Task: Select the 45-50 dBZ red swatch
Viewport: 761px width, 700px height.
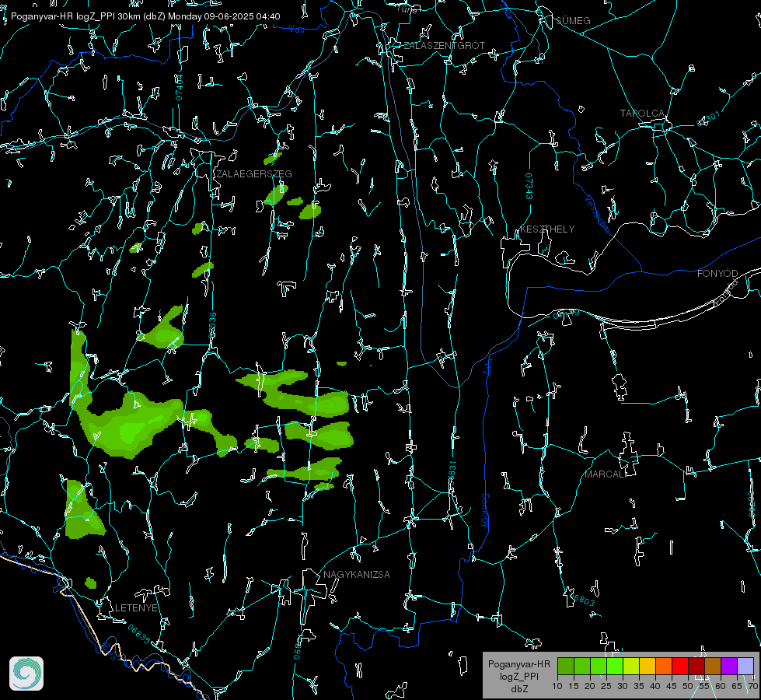Action: pos(680,666)
